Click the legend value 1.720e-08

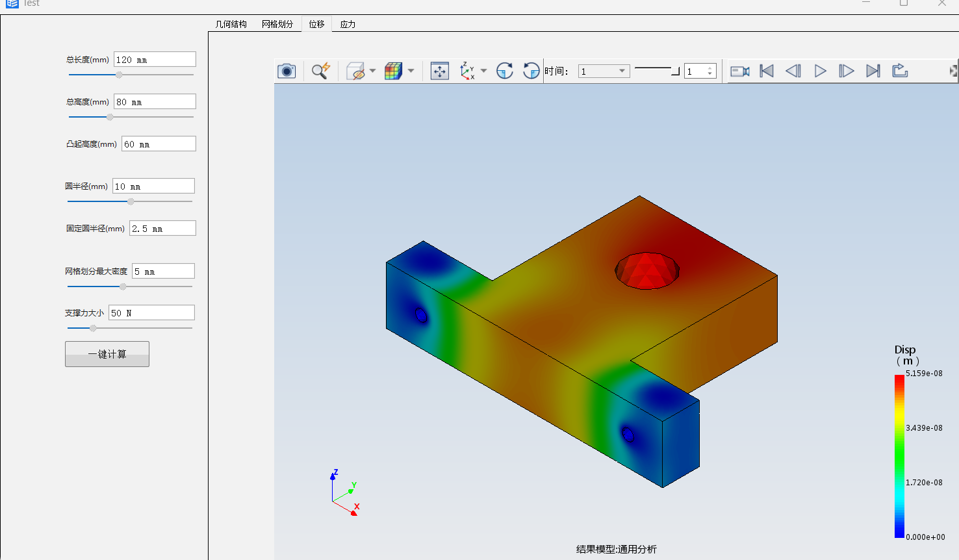click(924, 483)
